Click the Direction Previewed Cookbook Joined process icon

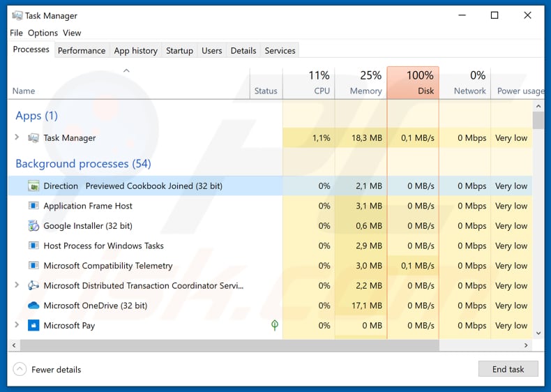33,186
